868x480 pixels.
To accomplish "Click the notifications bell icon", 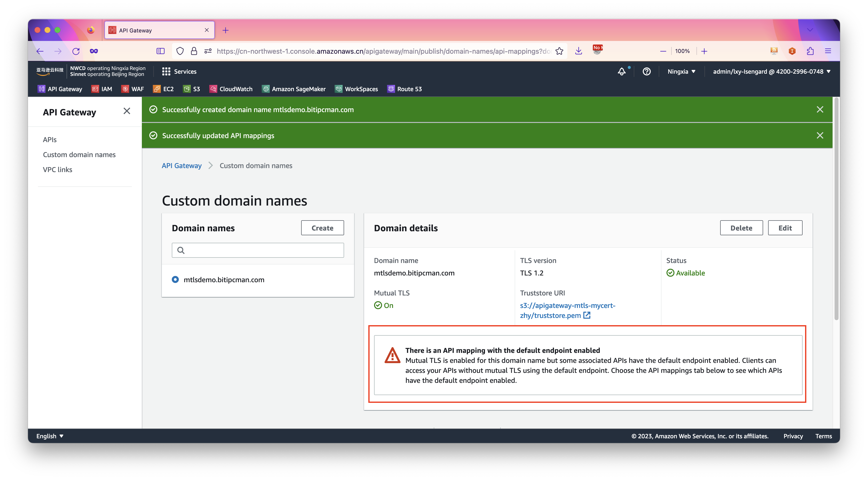I will pyautogui.click(x=621, y=71).
